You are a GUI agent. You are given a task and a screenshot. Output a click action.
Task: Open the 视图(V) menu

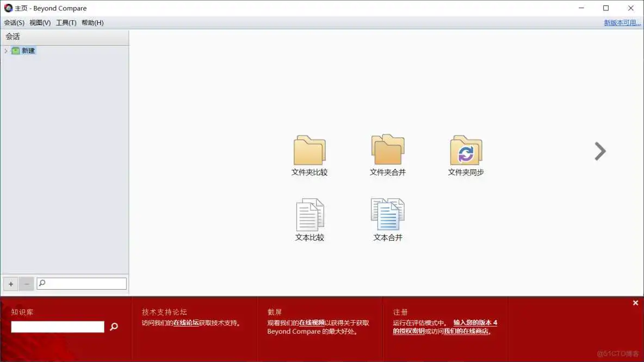(40, 22)
